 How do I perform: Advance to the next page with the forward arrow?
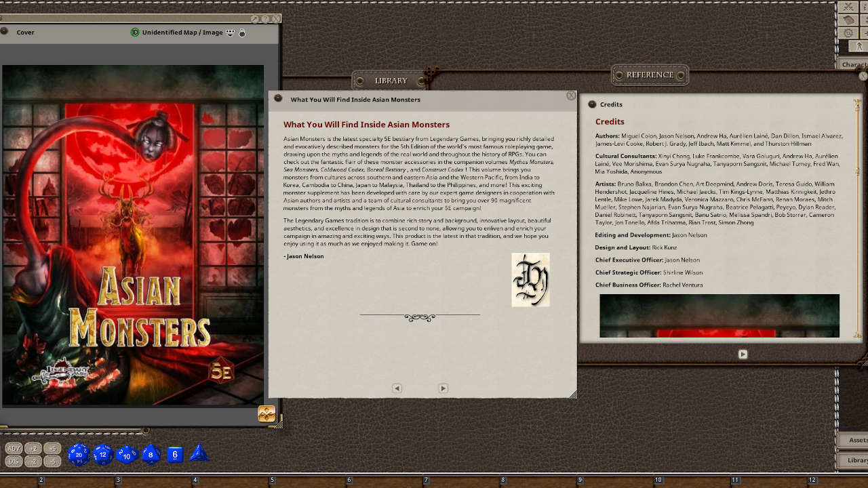(x=443, y=388)
